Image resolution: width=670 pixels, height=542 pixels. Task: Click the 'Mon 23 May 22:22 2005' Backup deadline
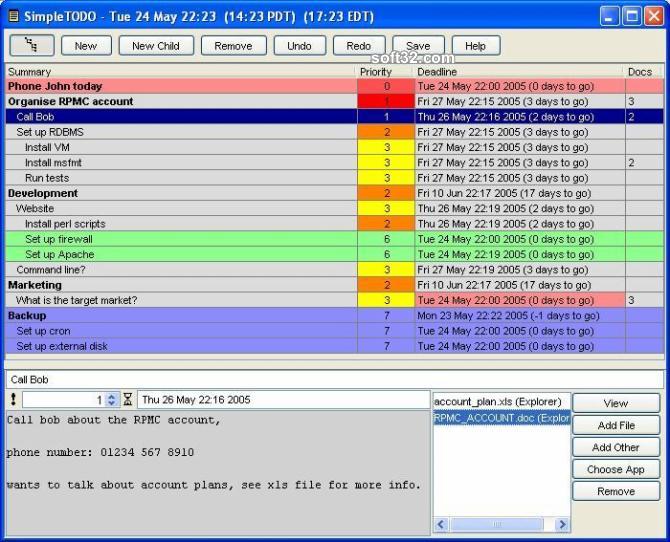pyautogui.click(x=520, y=316)
